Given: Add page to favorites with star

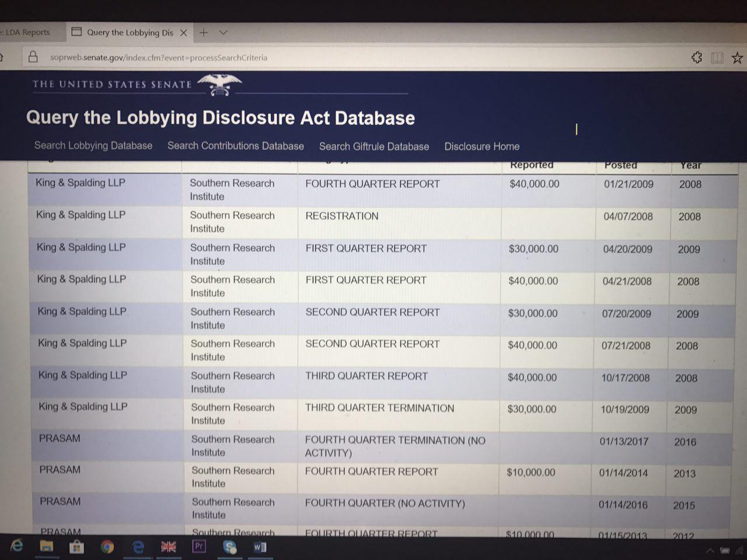Looking at the screenshot, I should click(x=737, y=57).
